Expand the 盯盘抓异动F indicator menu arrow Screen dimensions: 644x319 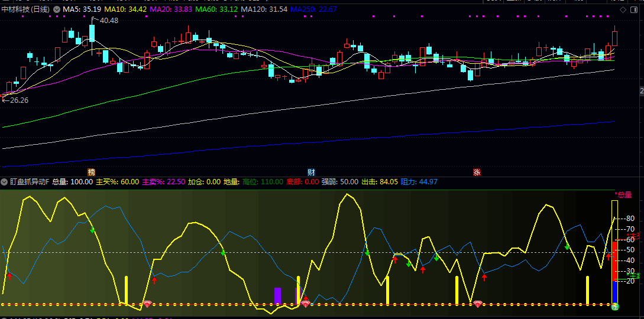[x=5, y=182]
